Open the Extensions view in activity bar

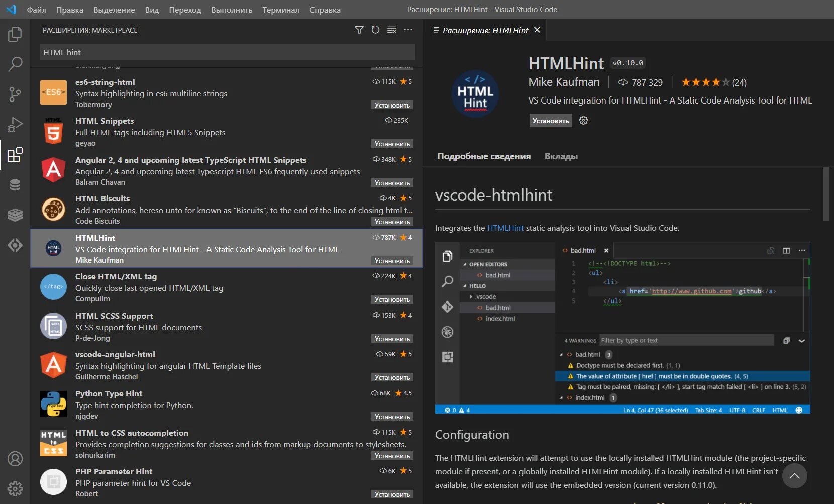(15, 155)
